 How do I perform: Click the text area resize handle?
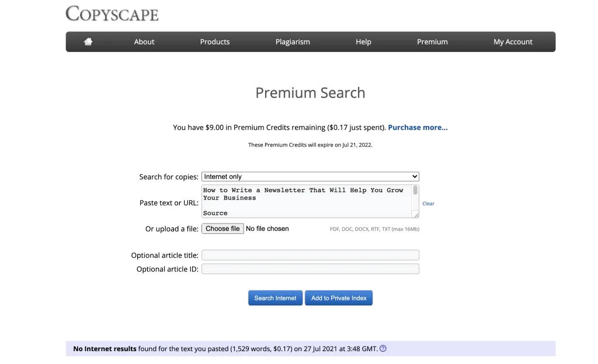pos(416,215)
